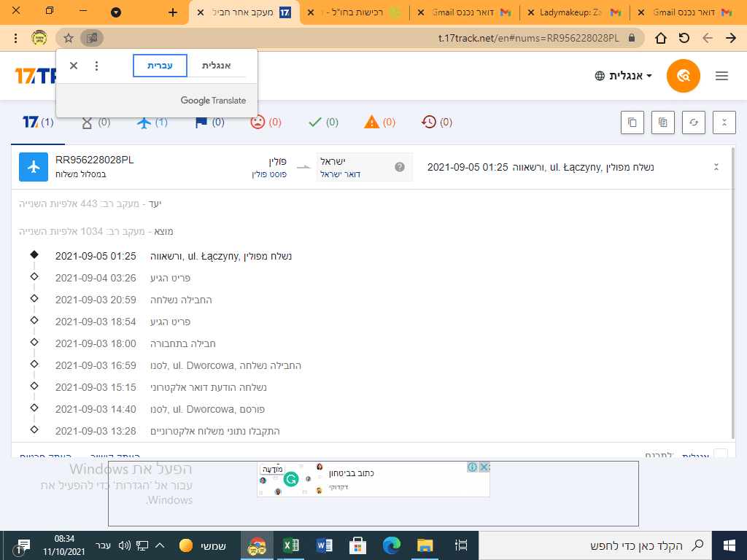The width and height of the screenshot is (747, 560).
Task: Open the Windows Start menu
Action: [x=729, y=545]
